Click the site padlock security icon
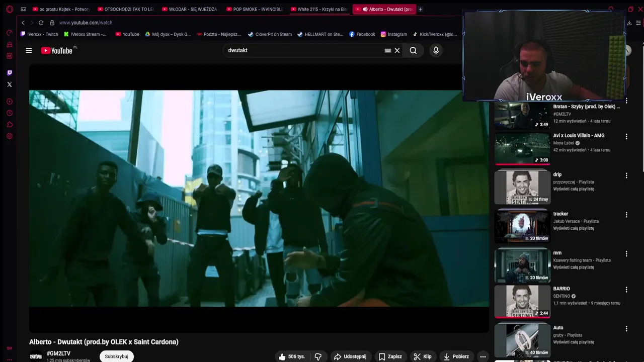The width and height of the screenshot is (644, 362). coord(52,23)
